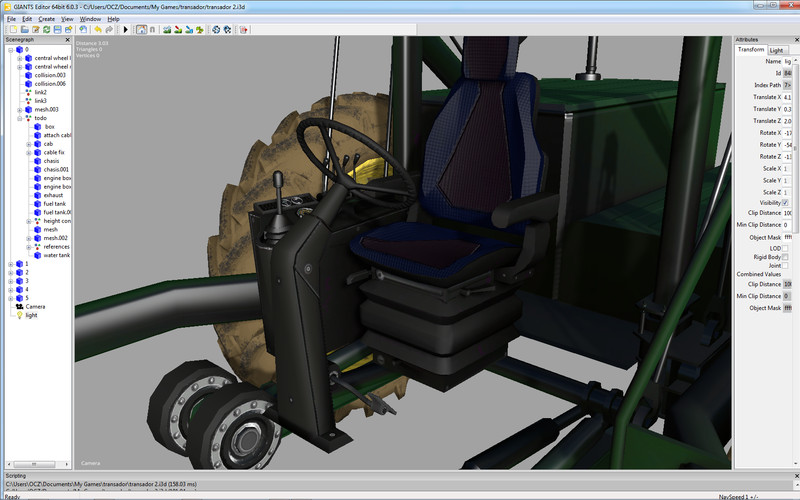
Task: Enable the LOD checkbox
Action: pos(785,248)
